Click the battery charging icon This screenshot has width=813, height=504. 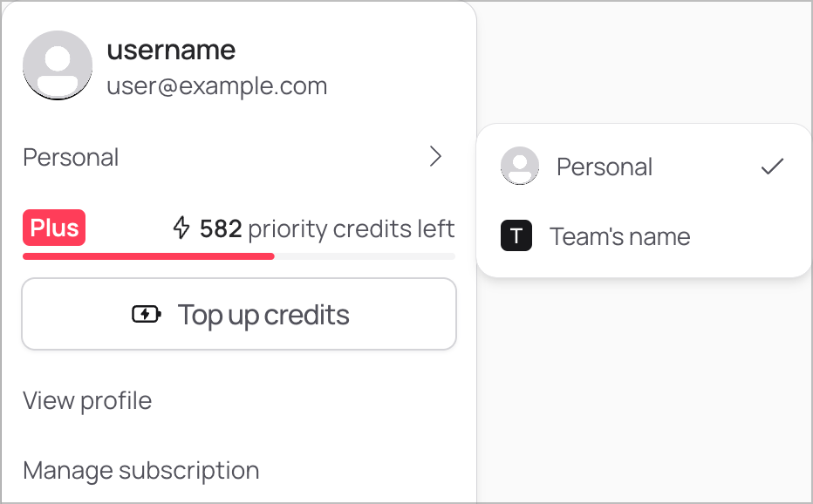click(147, 314)
